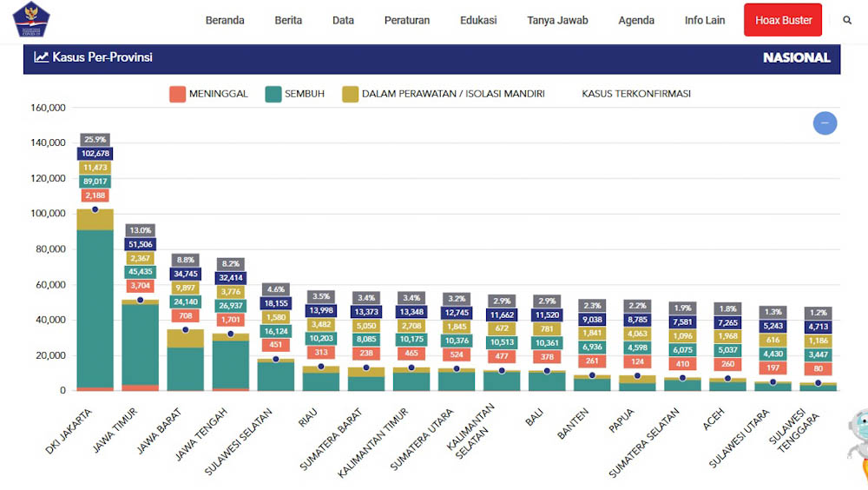Click the blue minus zoom-out button
This screenshot has width=868, height=490.
point(825,123)
